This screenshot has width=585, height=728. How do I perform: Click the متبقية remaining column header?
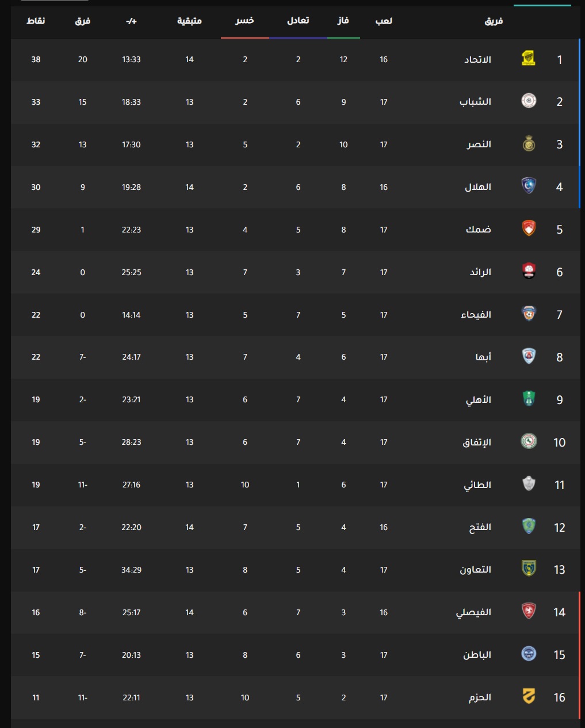click(x=189, y=21)
